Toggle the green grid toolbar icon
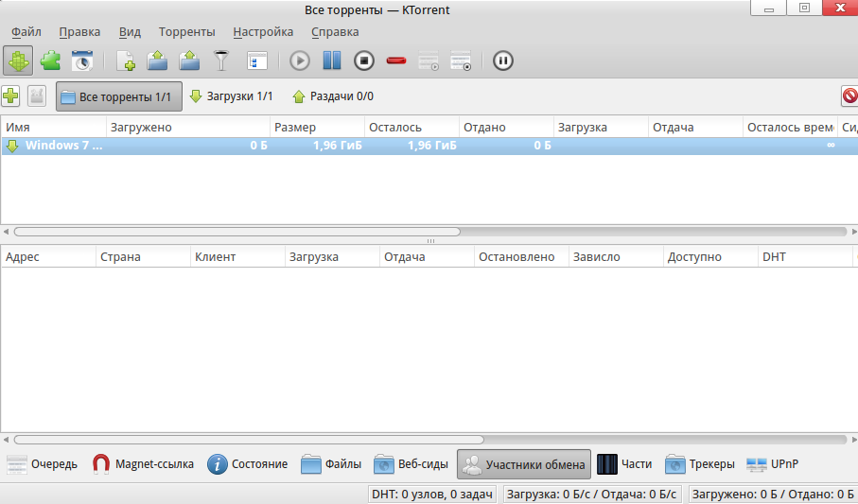Image resolution: width=858 pixels, height=504 pixels. click(18, 61)
